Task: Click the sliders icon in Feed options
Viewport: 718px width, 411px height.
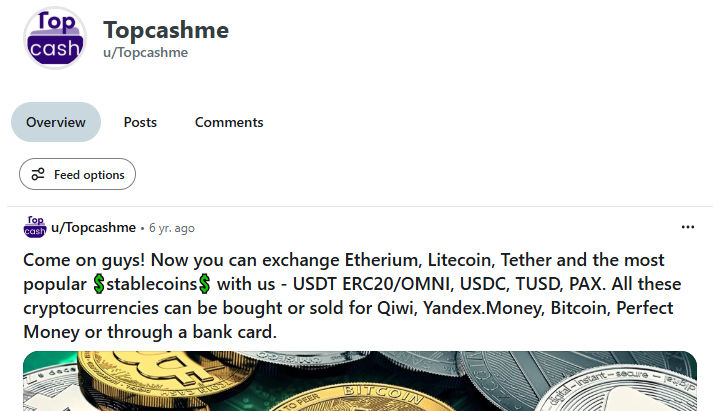Action: coord(38,174)
